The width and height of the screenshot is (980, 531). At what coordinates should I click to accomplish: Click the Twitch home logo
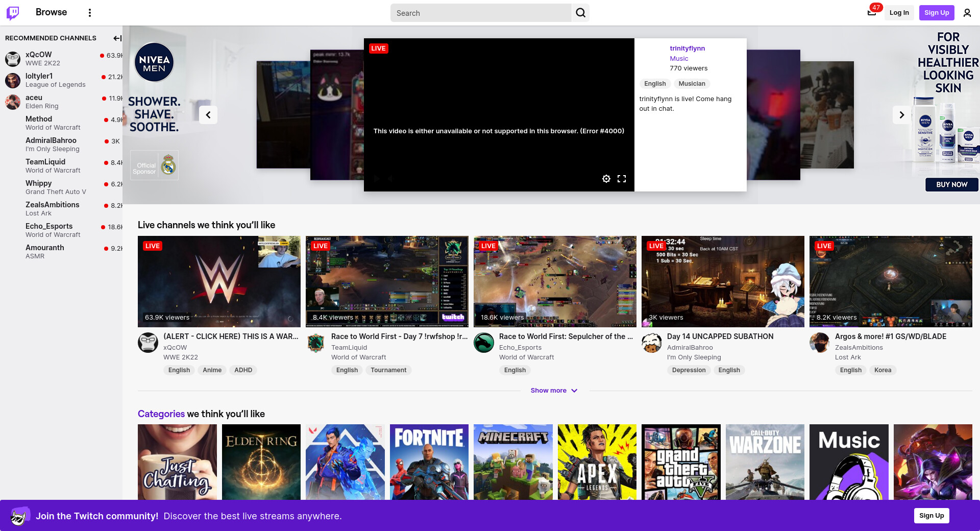(x=13, y=13)
